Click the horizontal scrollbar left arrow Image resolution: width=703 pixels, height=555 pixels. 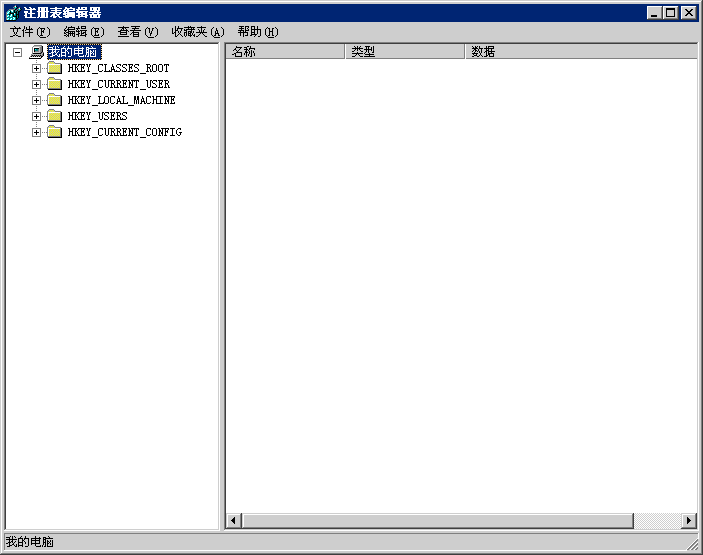(233, 520)
